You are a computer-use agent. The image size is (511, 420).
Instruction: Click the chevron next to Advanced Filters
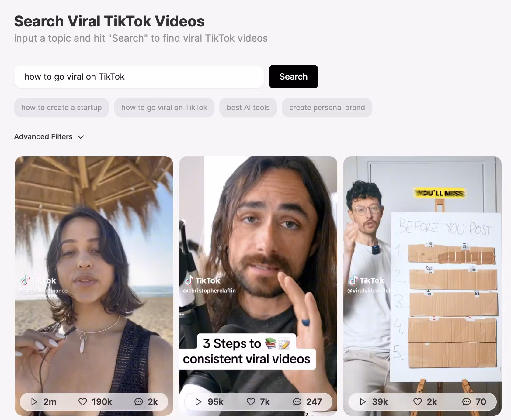pyautogui.click(x=81, y=137)
